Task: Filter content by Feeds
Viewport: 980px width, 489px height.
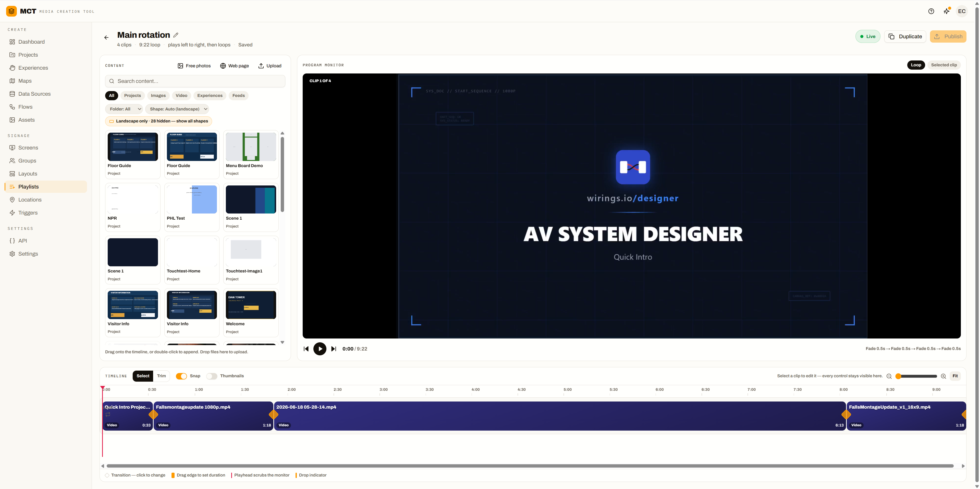Action: coord(239,95)
